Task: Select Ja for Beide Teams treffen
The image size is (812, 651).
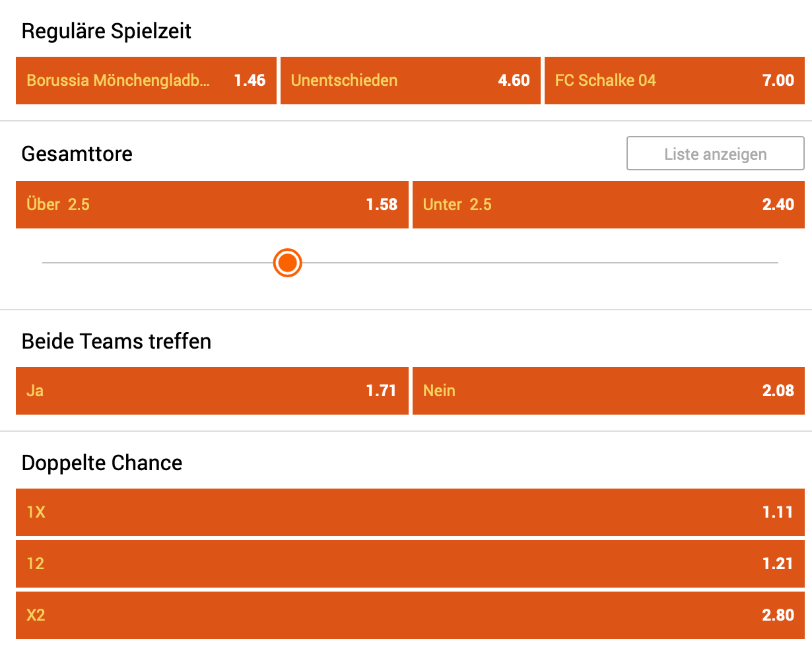Action: click(x=211, y=391)
